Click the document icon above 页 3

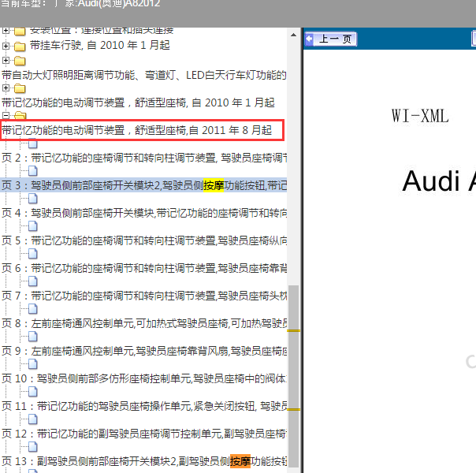[33, 171]
